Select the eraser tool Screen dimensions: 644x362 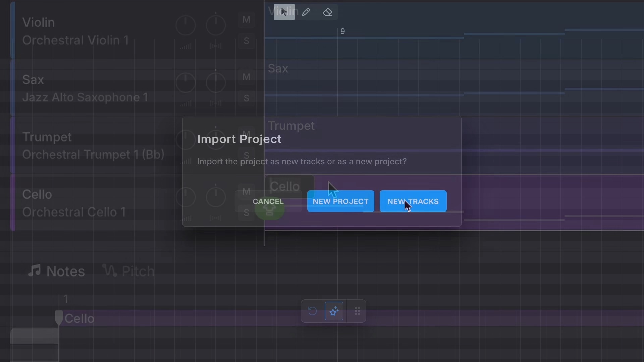327,12
